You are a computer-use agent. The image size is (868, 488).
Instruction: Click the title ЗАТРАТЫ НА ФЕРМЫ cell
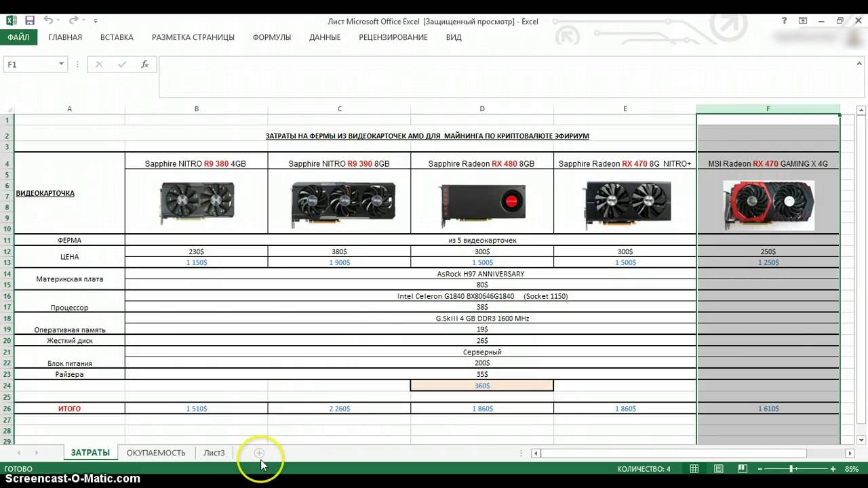click(427, 136)
